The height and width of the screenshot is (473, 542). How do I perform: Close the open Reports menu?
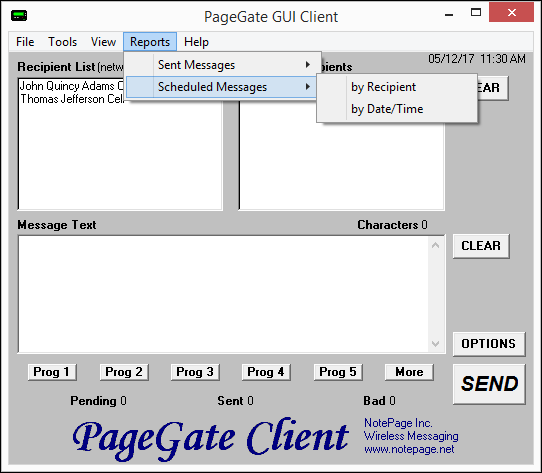tap(150, 42)
